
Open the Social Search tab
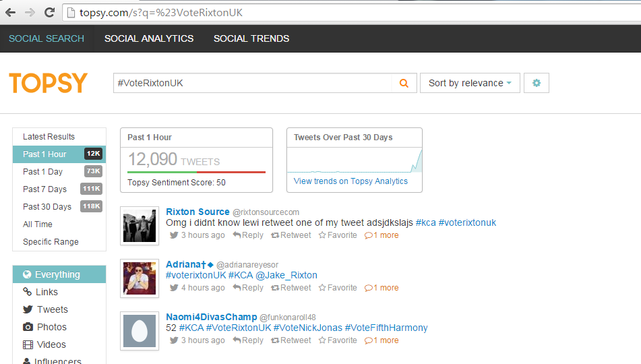click(x=47, y=38)
